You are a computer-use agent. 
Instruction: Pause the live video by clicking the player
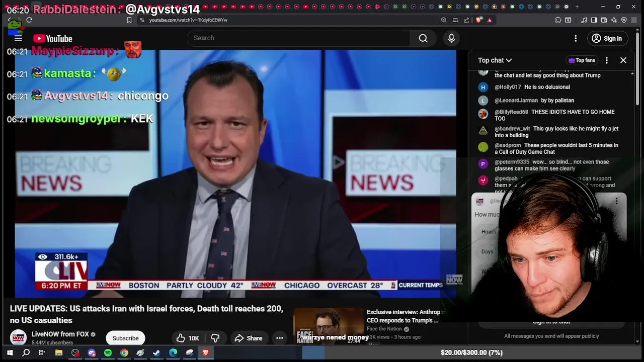235,173
